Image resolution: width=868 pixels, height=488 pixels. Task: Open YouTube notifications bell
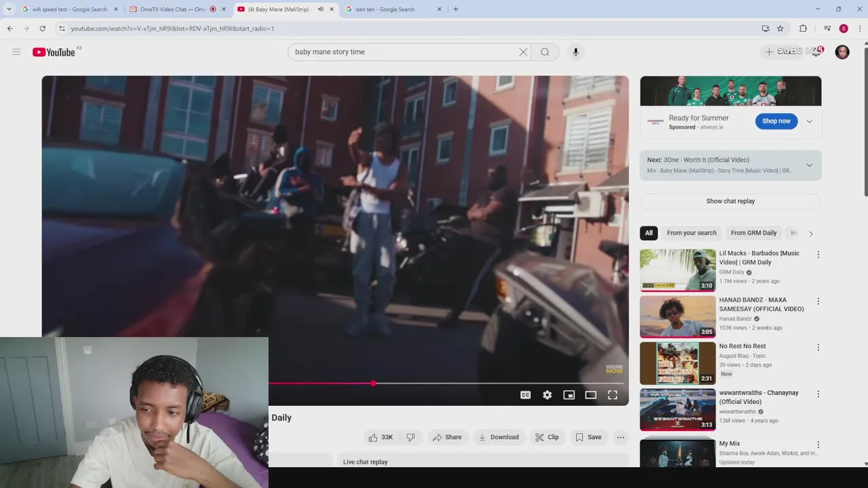pos(816,52)
